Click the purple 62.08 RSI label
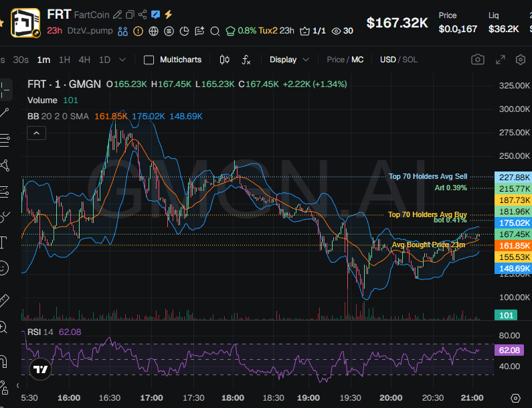532x408 pixels. [x=509, y=350]
